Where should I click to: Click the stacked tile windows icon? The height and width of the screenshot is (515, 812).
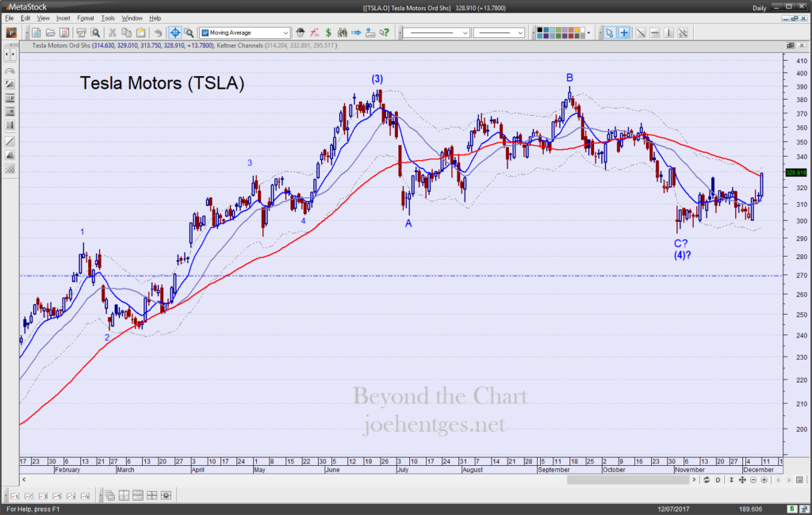coord(138,496)
